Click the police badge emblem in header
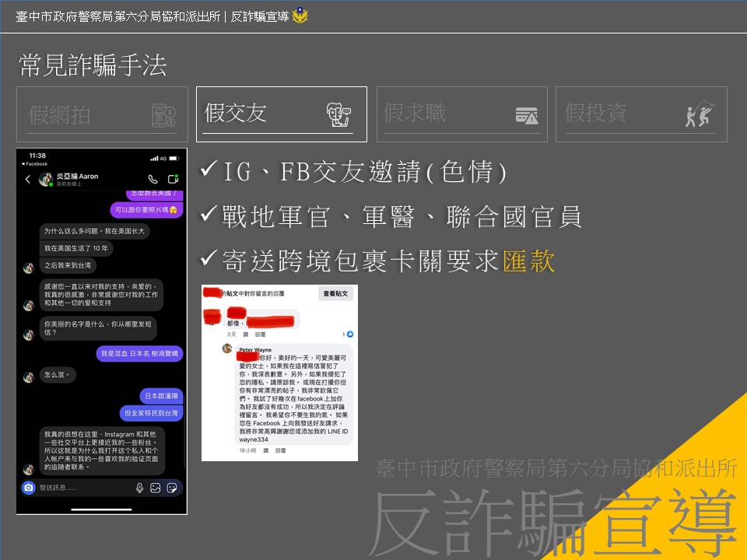 point(300,16)
